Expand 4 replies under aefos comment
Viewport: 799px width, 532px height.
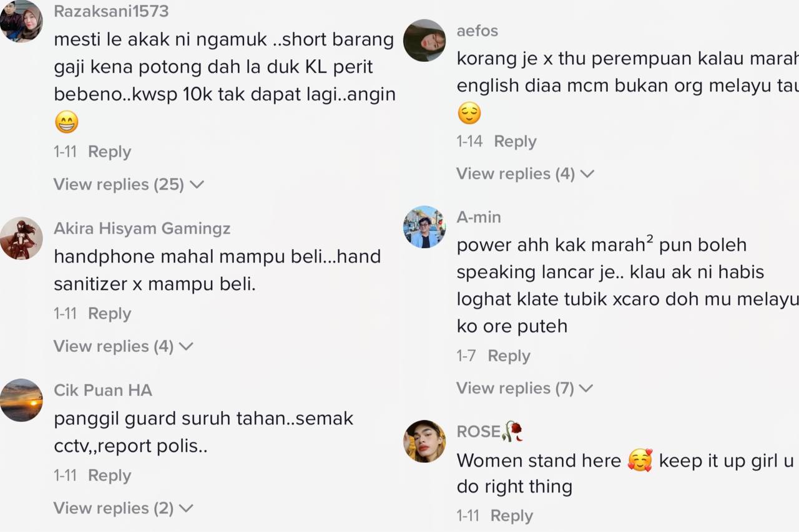525,173
